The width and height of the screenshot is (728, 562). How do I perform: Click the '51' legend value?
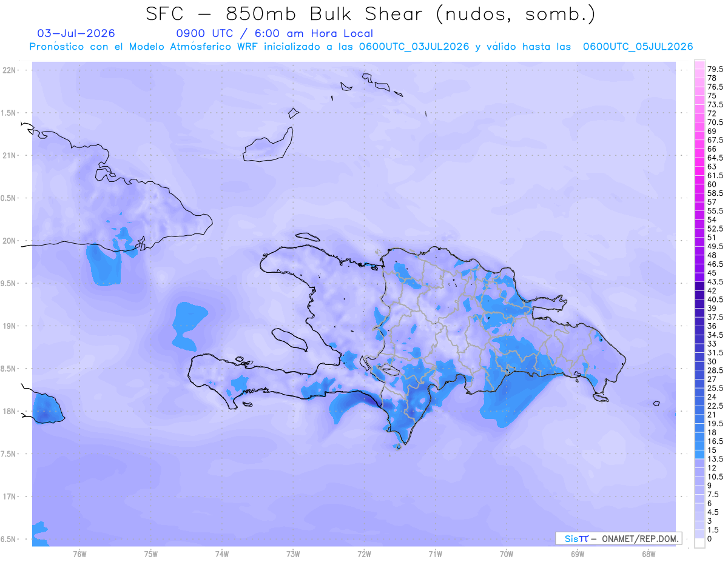712,238
